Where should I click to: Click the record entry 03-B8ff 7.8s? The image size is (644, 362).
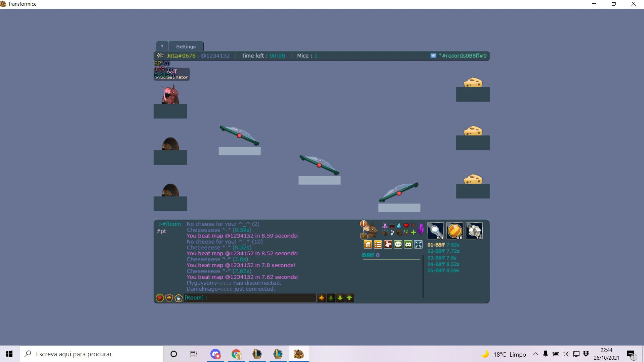[x=442, y=258]
